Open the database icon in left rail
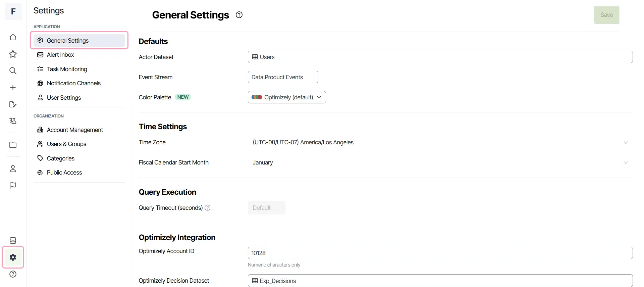 [x=13, y=240]
